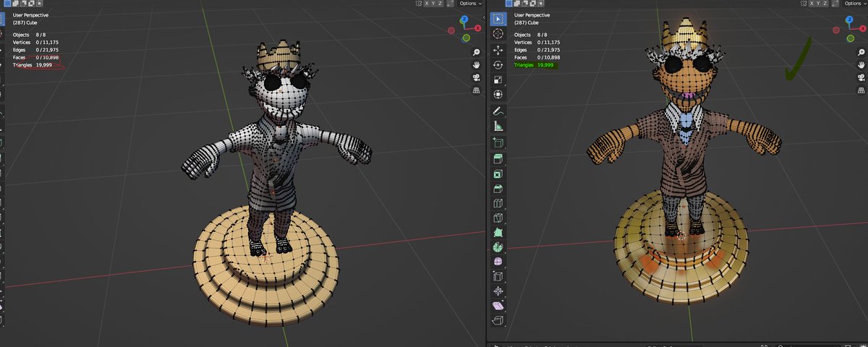This screenshot has width=868, height=347.
Task: Click the Vertices 0 / 11,175 stat in left viewport
Action: [37, 42]
